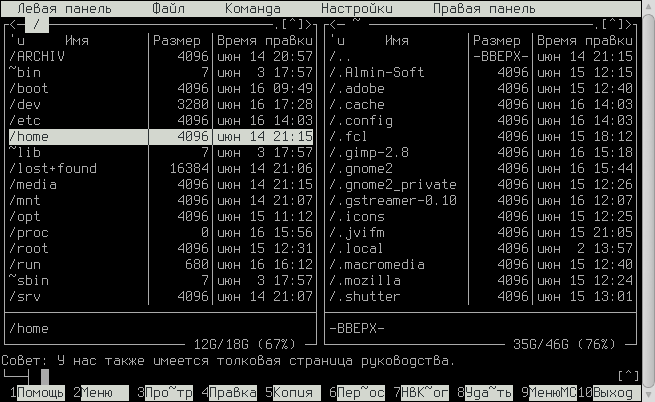Select the /.gnome2_private directory

point(481,185)
